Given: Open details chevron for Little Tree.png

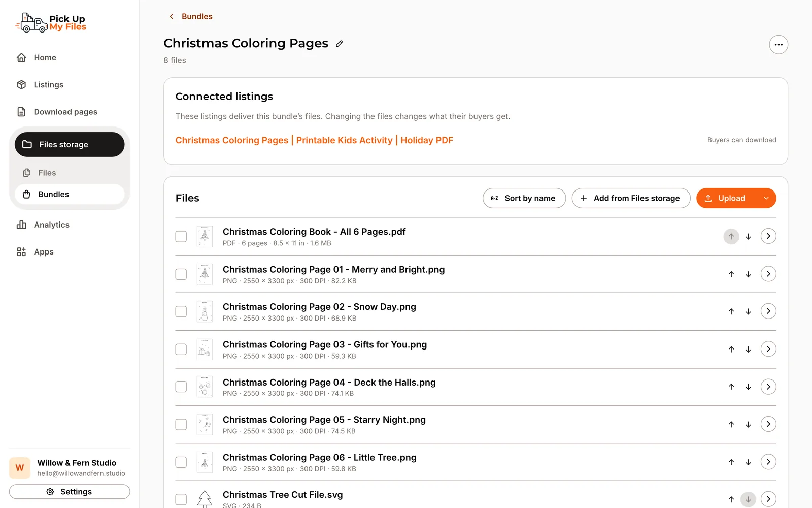Looking at the screenshot, I should (x=768, y=462).
